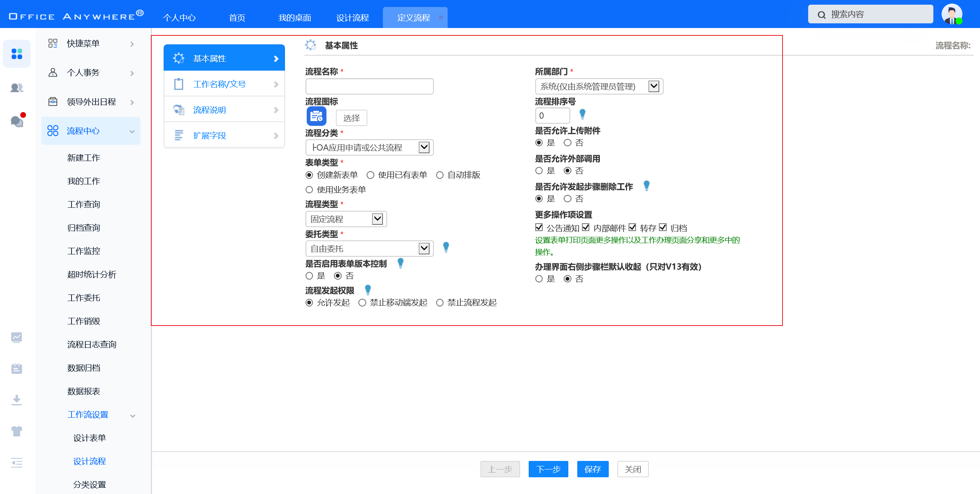Collapse sidebar using the menu indent icon
This screenshot has width=980, height=494.
pos(17,462)
